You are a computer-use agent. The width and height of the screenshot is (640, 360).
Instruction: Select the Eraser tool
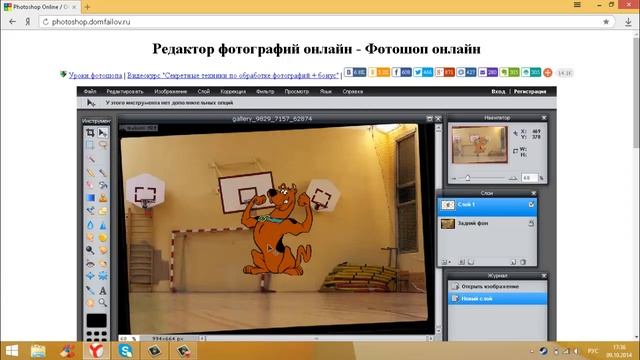point(90,185)
